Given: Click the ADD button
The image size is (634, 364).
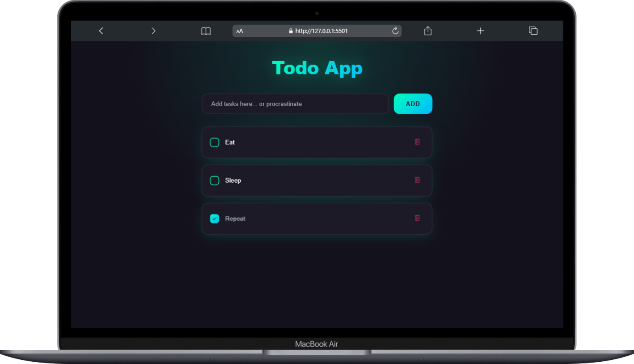Looking at the screenshot, I should click(413, 104).
